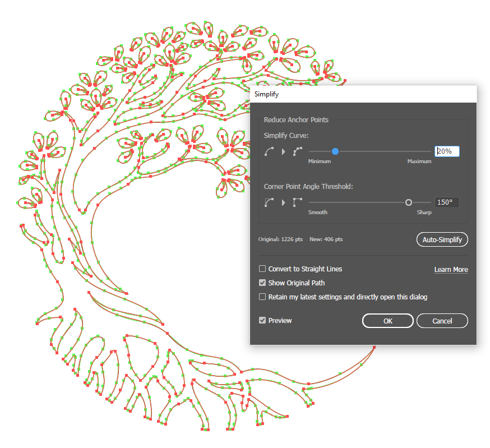490x448 pixels.
Task: Click the 'Original: 1226 pts' text
Action: point(280,239)
